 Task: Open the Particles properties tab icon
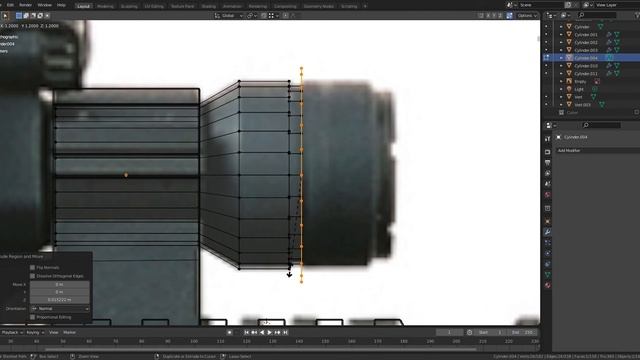coord(548,243)
